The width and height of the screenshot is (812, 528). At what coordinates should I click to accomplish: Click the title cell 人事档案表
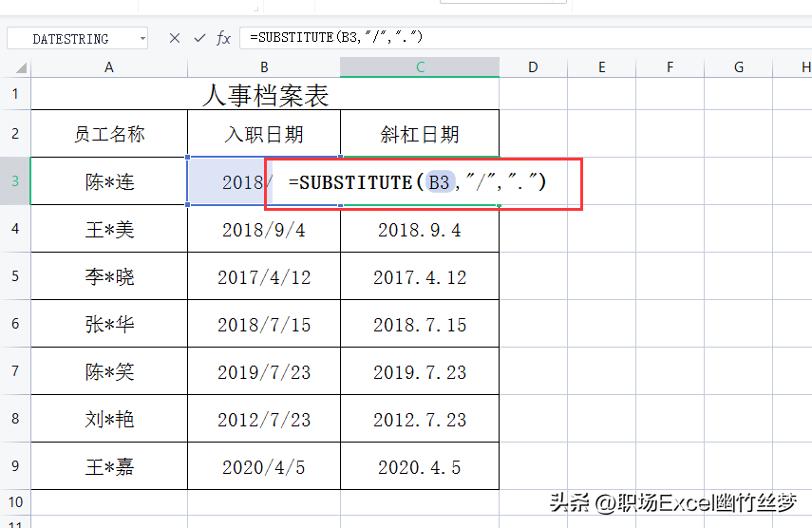[x=265, y=95]
